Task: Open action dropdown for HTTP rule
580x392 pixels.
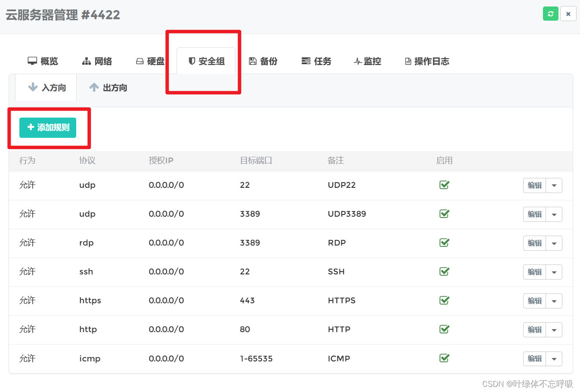Action: point(554,330)
